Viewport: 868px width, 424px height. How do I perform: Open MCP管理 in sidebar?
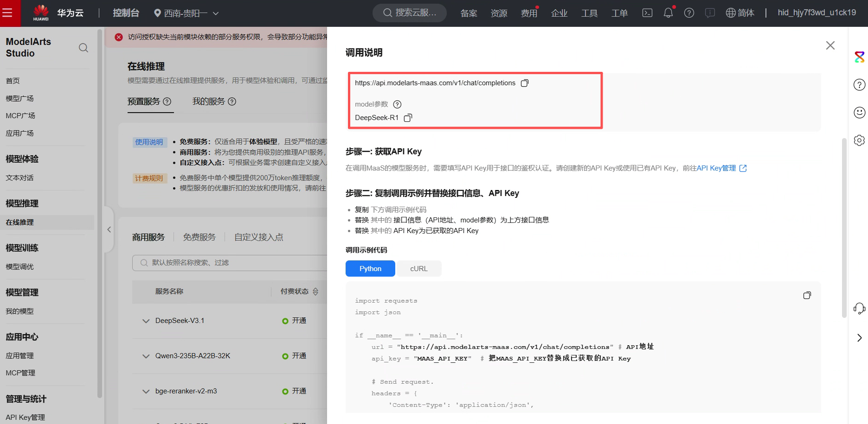[20, 373]
